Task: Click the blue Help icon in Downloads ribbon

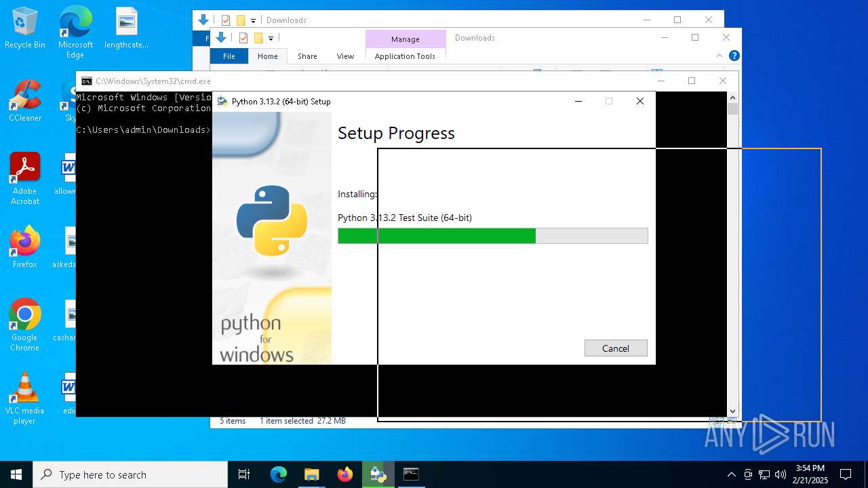Action: tap(734, 56)
